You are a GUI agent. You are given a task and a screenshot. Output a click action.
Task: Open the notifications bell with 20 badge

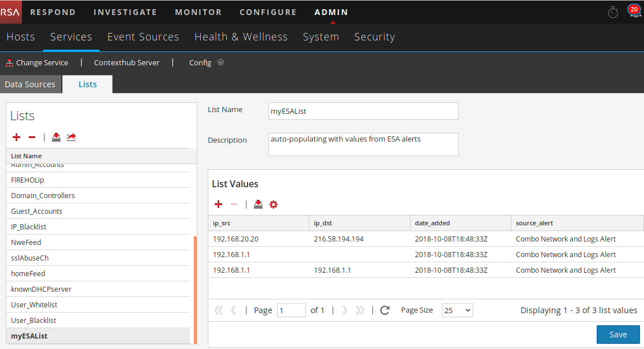[x=634, y=12]
